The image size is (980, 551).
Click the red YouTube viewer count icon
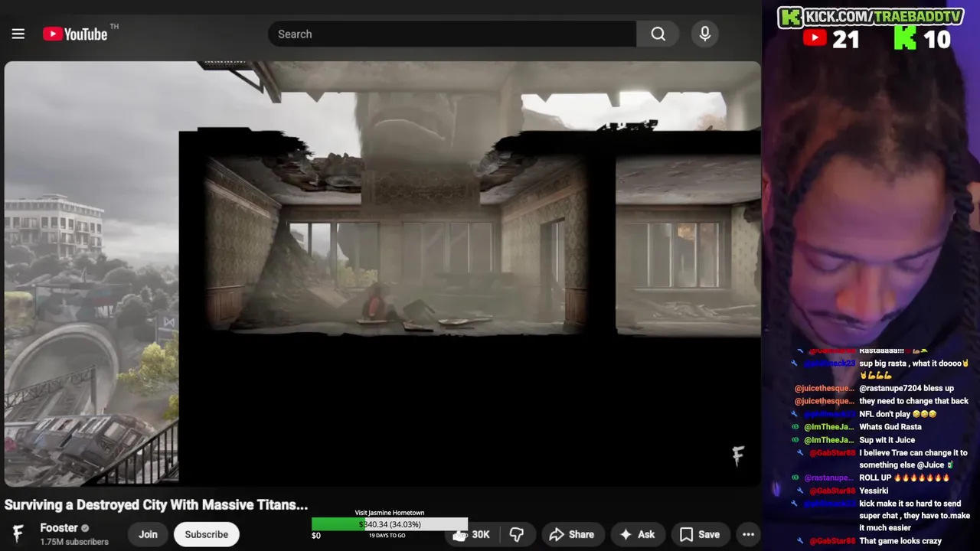click(815, 38)
